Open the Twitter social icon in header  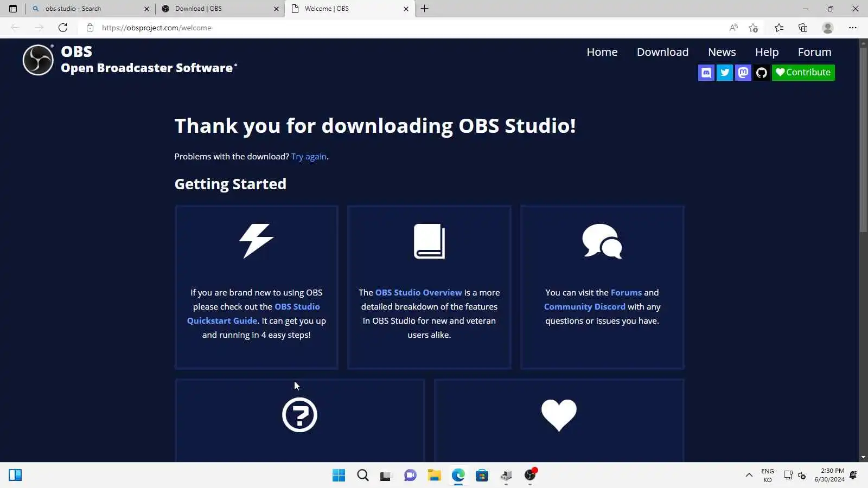(725, 72)
